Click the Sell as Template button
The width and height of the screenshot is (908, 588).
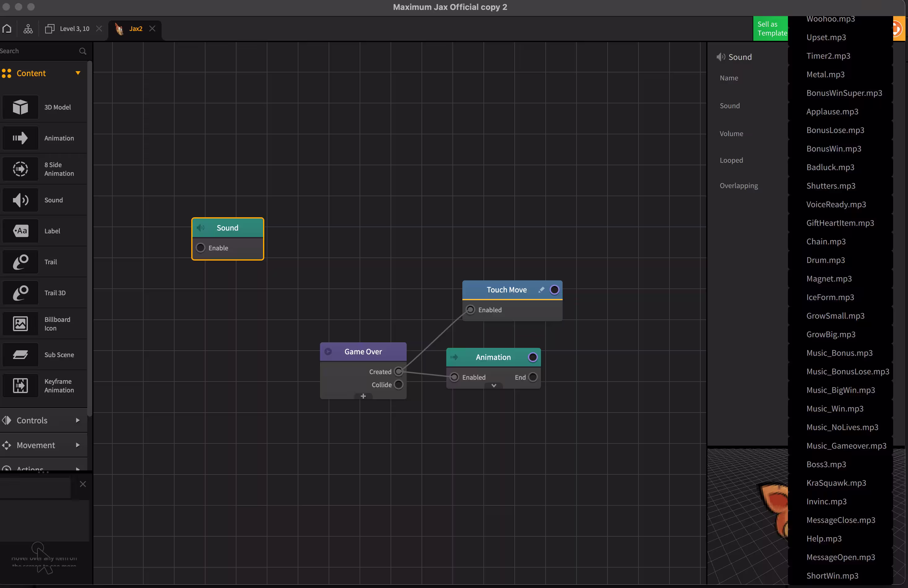point(770,28)
